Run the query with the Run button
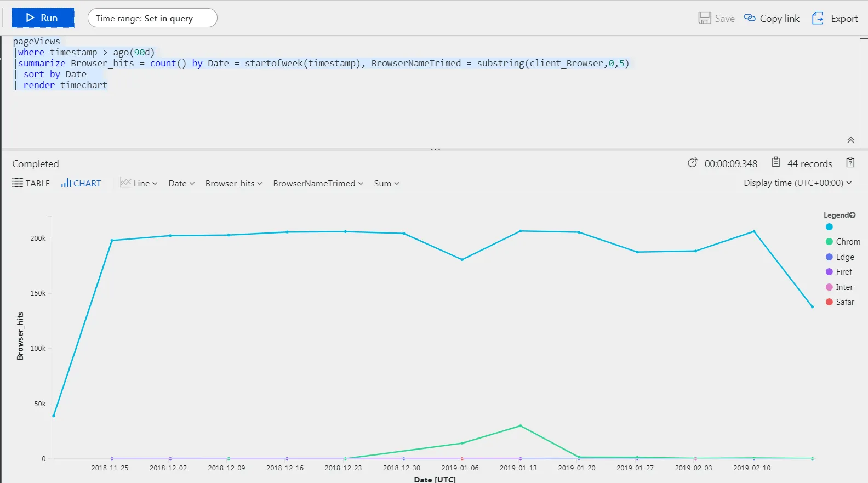Viewport: 868px width, 483px height. point(43,18)
